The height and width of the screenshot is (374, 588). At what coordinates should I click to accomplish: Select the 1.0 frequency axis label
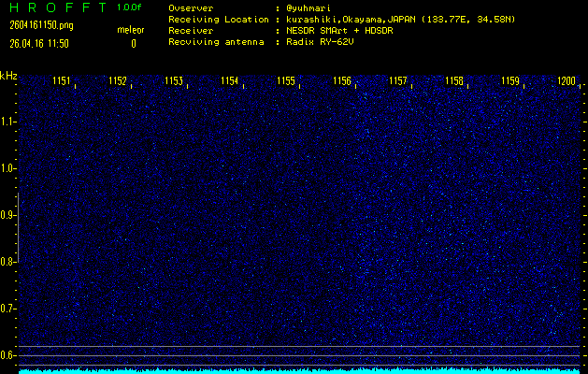click(x=8, y=168)
